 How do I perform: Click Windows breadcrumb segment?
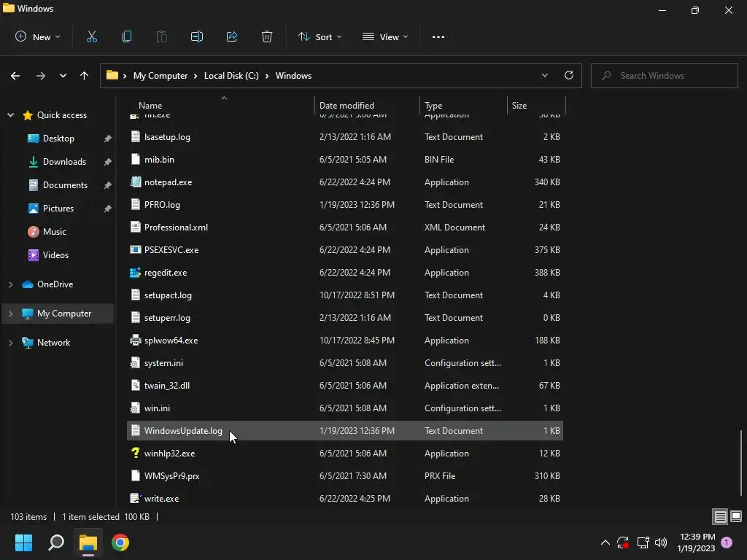click(293, 76)
